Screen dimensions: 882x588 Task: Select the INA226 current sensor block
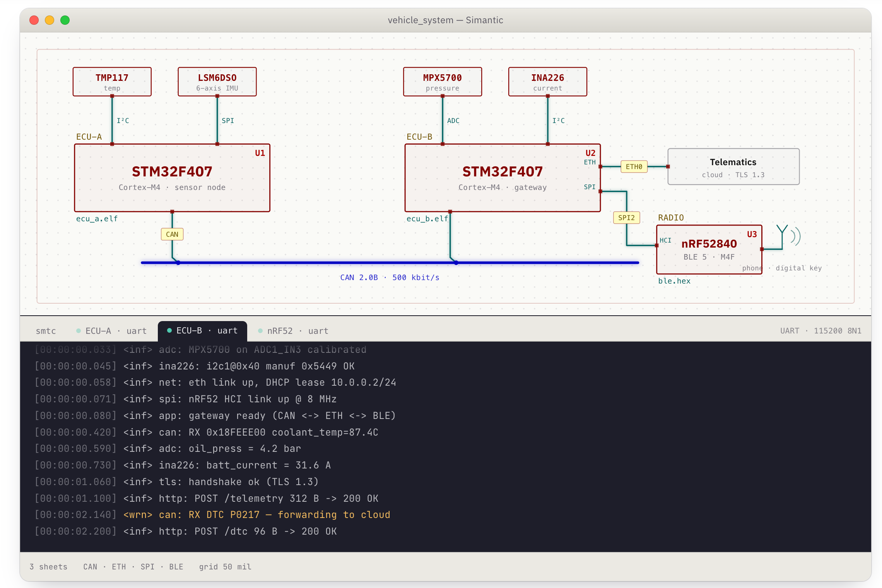point(548,82)
